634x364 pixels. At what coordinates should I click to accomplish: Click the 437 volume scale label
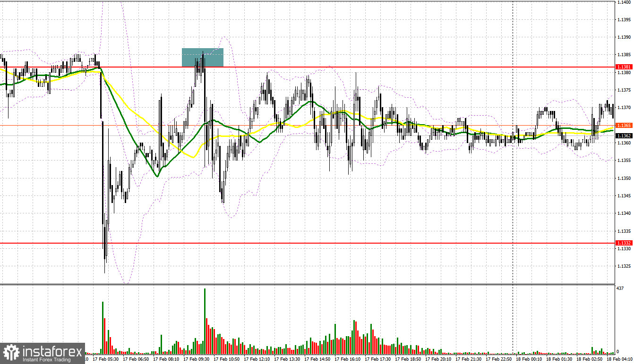click(620, 288)
